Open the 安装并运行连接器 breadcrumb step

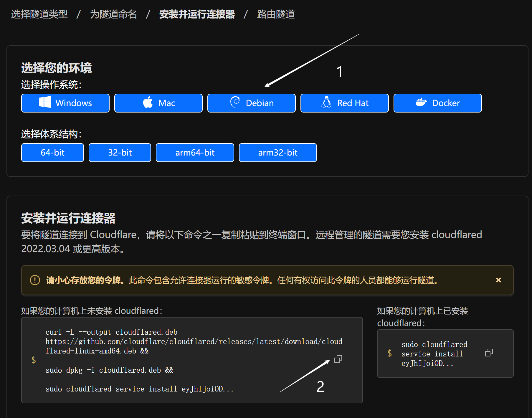click(197, 14)
